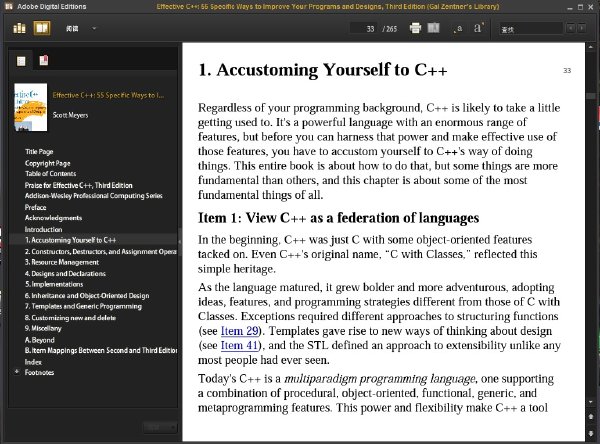Maximize the Adobe Digital Editions window
This screenshot has height=444, width=600.
pos(580,7)
